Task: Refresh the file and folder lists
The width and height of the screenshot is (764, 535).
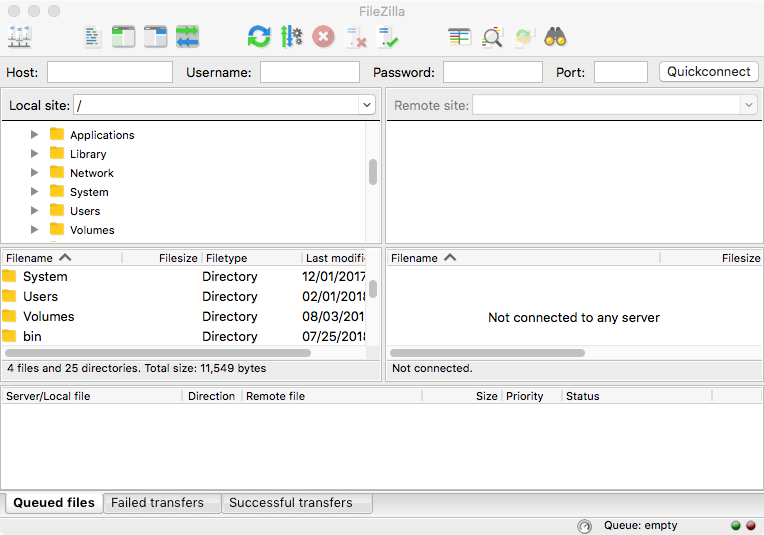Action: click(x=259, y=37)
